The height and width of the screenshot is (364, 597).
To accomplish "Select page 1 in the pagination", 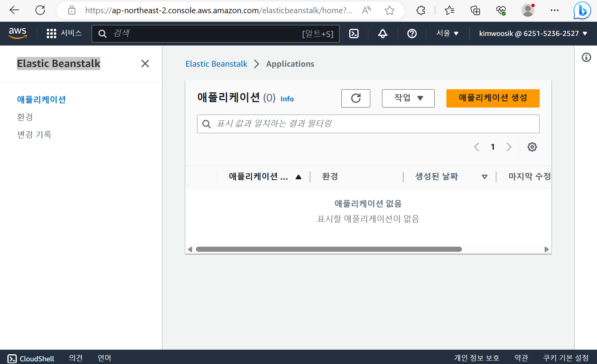I will click(493, 147).
